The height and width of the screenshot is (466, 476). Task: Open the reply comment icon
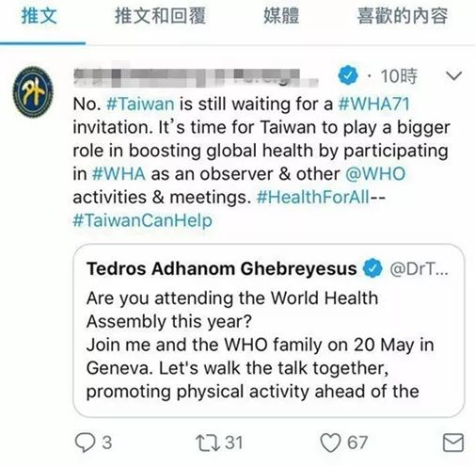[85, 442]
